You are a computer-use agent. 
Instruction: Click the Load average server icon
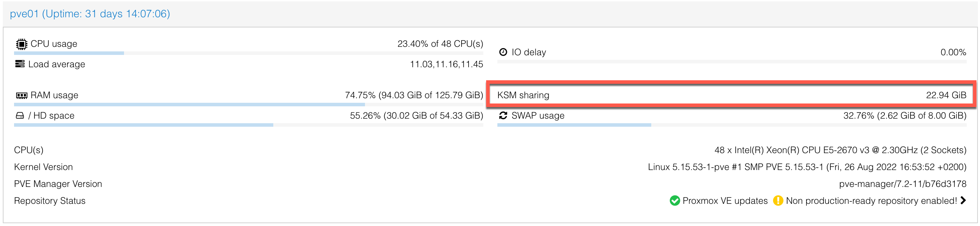[x=20, y=64]
